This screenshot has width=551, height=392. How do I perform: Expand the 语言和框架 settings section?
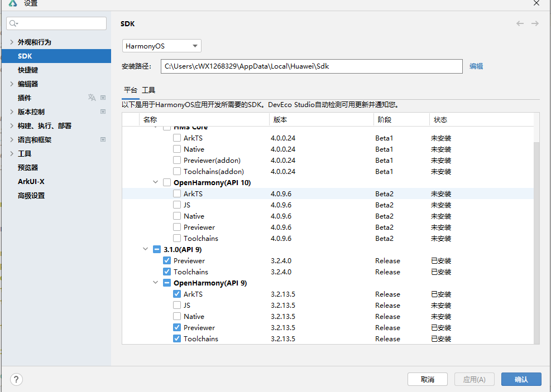coord(12,139)
